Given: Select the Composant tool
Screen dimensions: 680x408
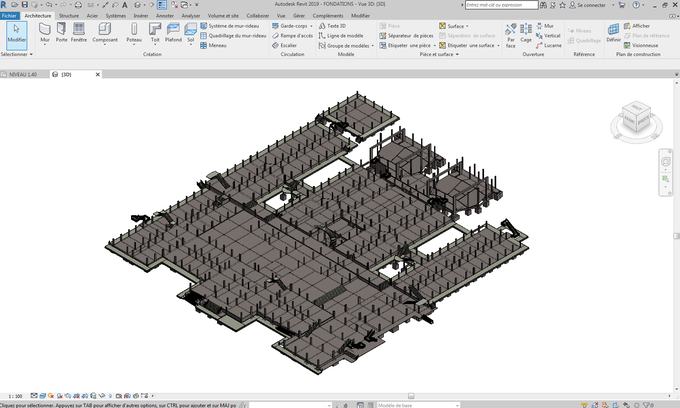Looking at the screenshot, I should tap(105, 33).
